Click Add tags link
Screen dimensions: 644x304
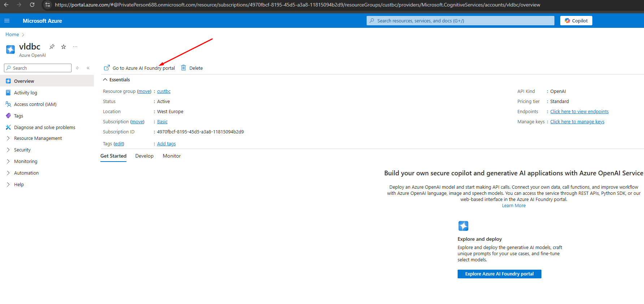point(167,144)
